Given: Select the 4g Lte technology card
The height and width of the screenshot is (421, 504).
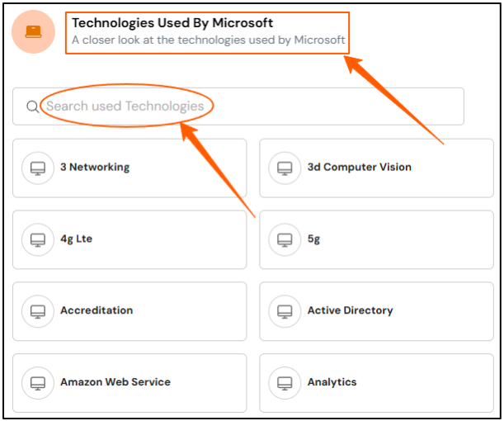Looking at the screenshot, I should coord(130,240).
